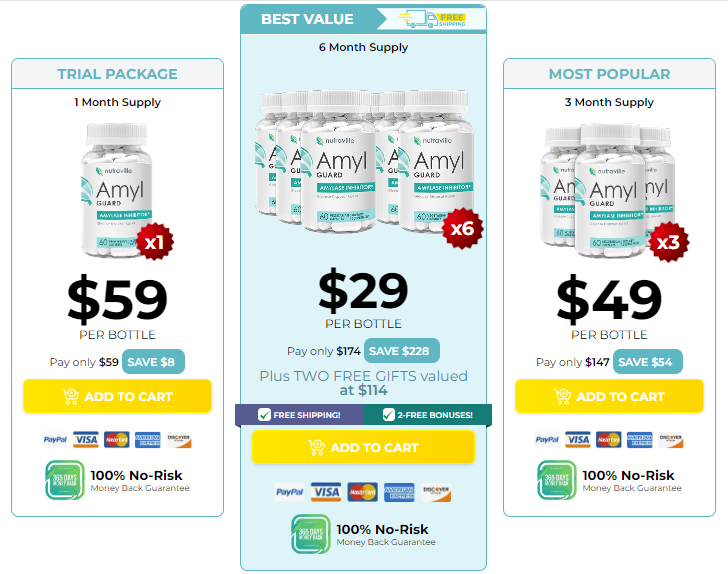Click the FREE SHIPPING checkmark box
Screen dimensions: 728x574
click(264, 415)
